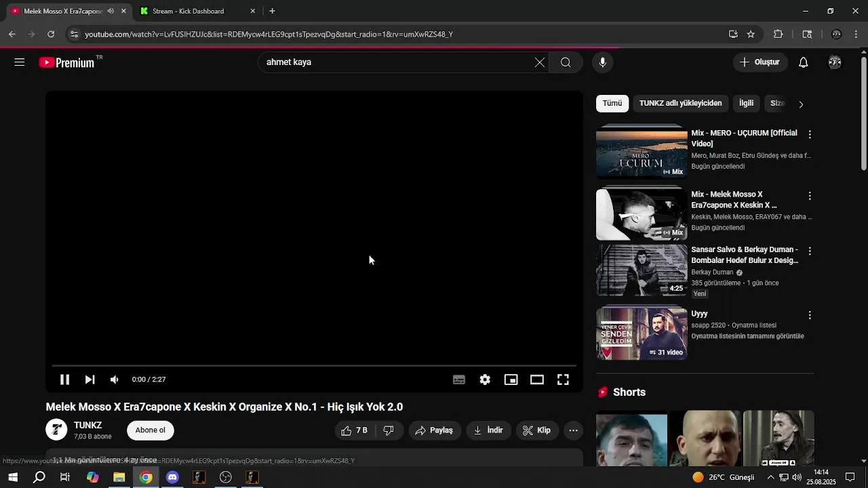The image size is (868, 488).
Task: Open 'Oynatma listesinin tamamını görüntüle' link
Action: pyautogui.click(x=747, y=336)
